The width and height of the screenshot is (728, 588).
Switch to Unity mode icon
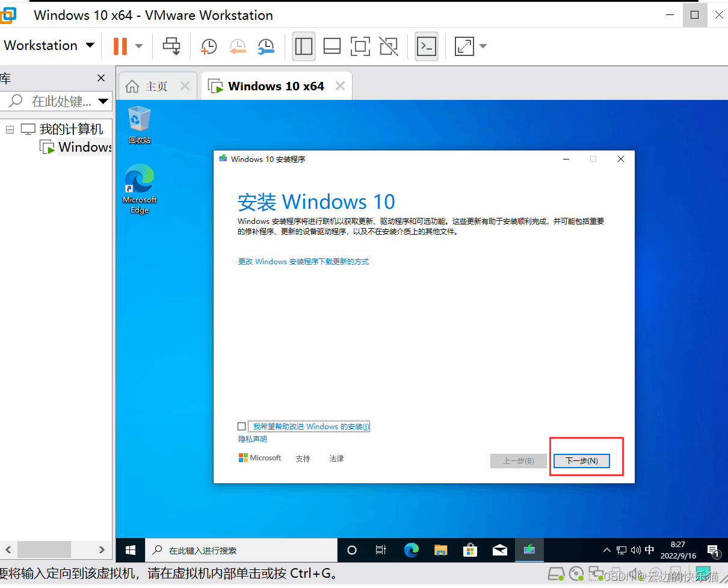(389, 46)
